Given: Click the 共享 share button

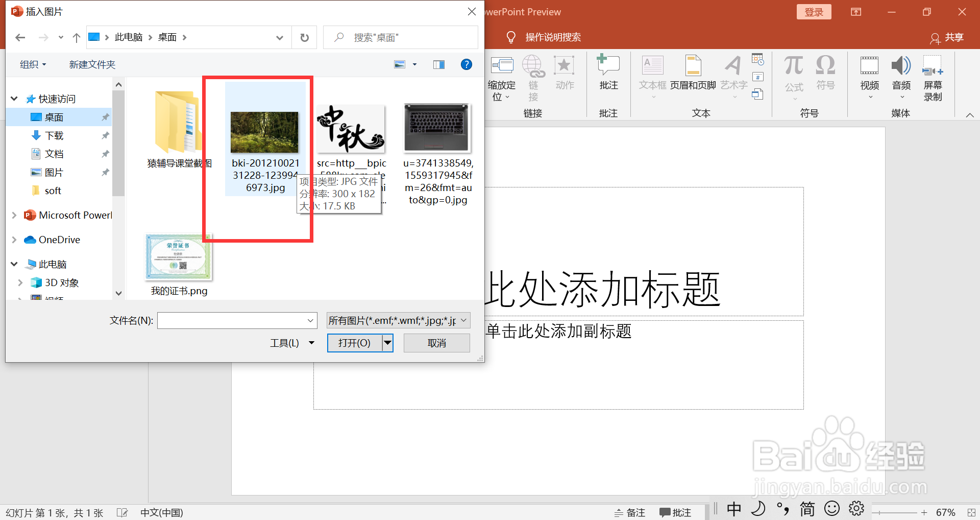Looking at the screenshot, I should coord(947,37).
